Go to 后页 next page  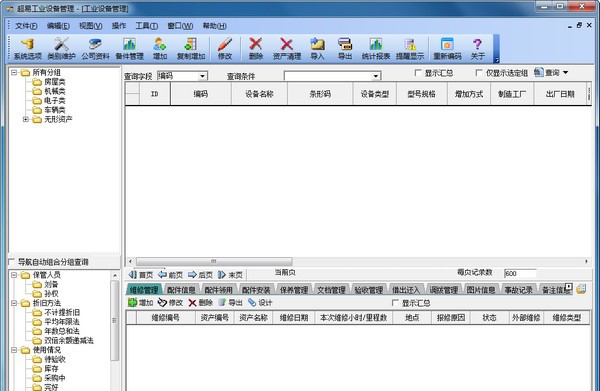pos(200,275)
